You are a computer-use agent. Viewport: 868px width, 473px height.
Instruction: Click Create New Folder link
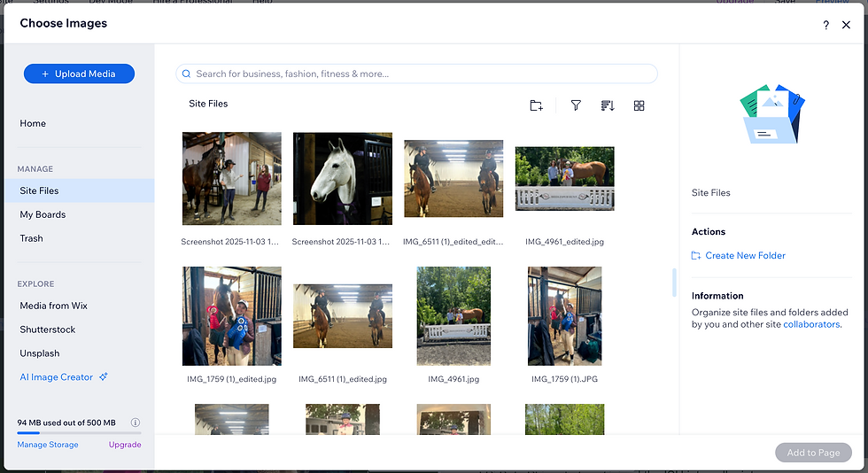[x=745, y=255]
